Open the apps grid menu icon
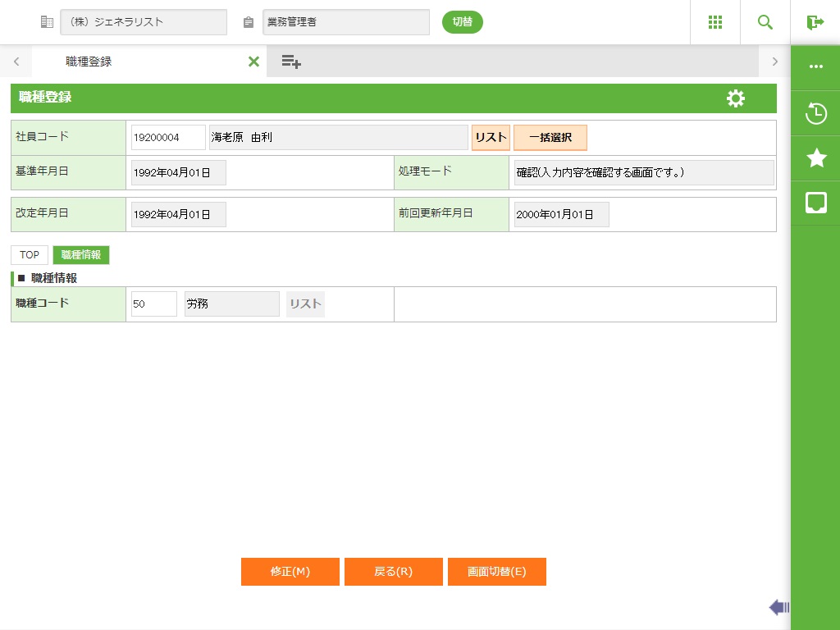Screen dimensions: 840x630 (x=715, y=22)
